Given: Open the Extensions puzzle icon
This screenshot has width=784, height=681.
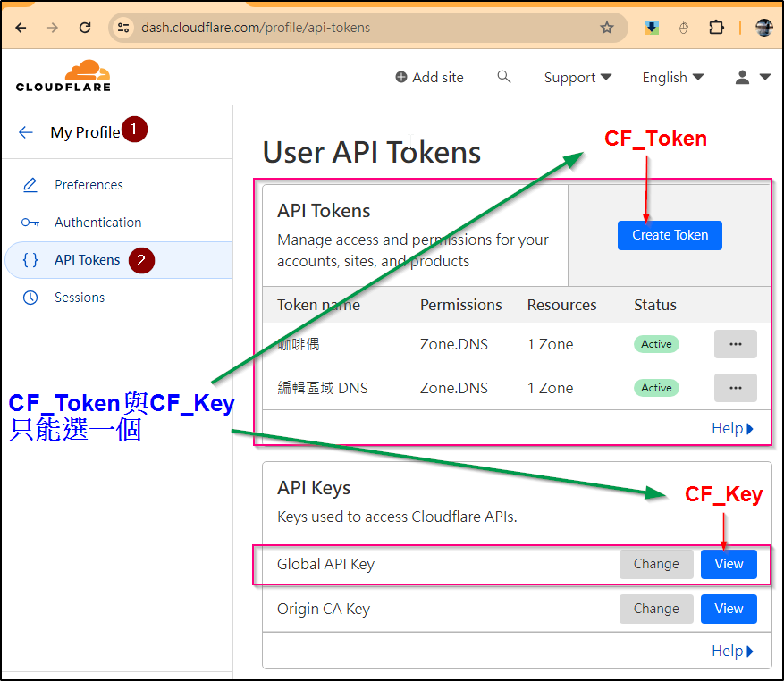Looking at the screenshot, I should (716, 28).
